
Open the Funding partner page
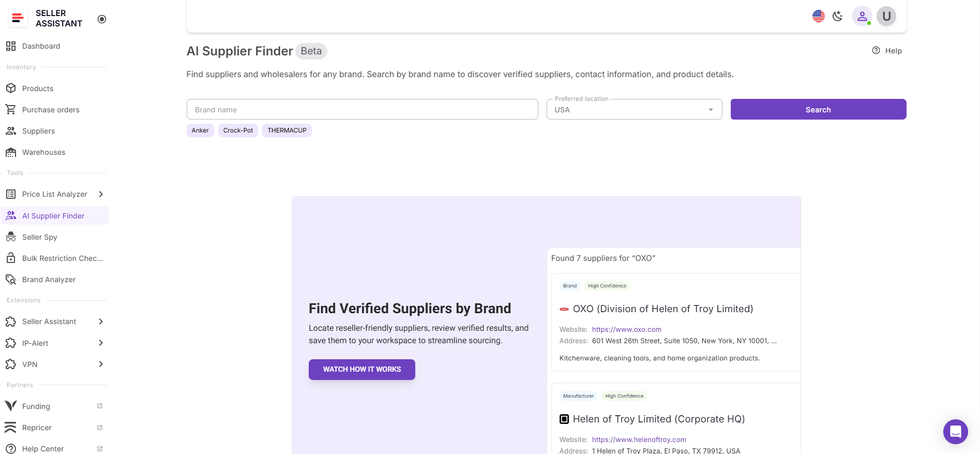(x=36, y=406)
